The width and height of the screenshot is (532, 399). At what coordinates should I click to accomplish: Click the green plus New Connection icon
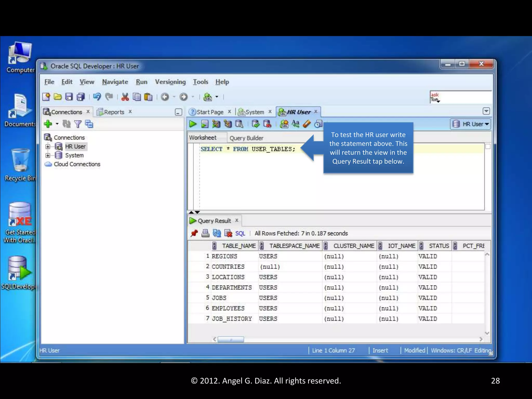pos(48,124)
